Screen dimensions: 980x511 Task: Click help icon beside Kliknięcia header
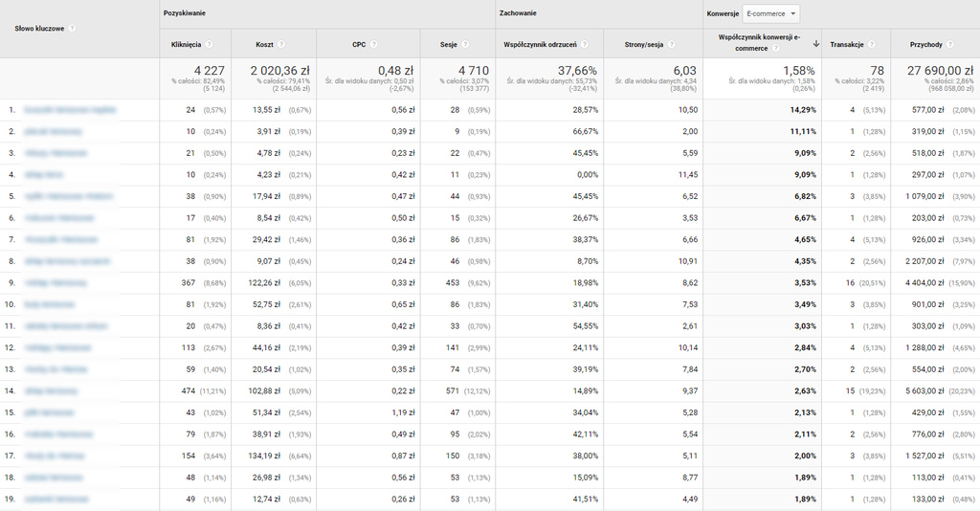pyautogui.click(x=209, y=44)
